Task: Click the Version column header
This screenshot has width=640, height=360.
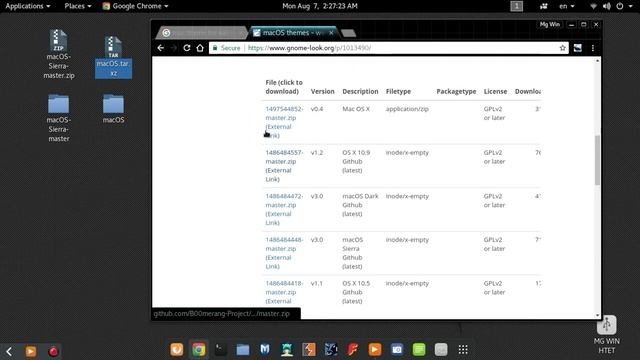Action: tap(322, 91)
